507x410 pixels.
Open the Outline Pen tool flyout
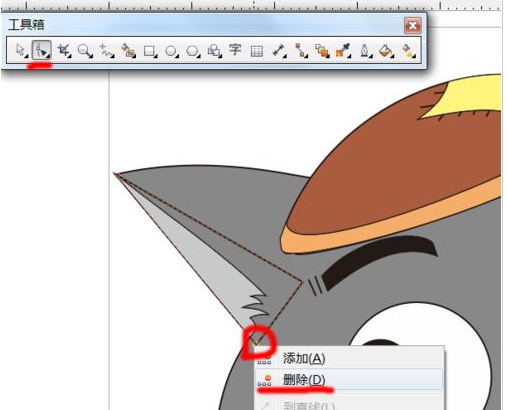point(365,51)
